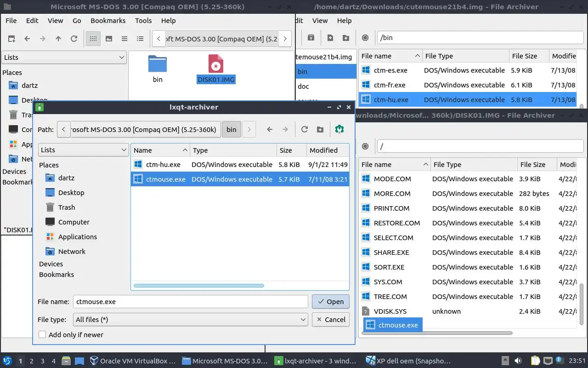Screen dimensions: 588x368
Task: Select MODE.COM in DISK01 archive list
Action: tap(468, 179)
